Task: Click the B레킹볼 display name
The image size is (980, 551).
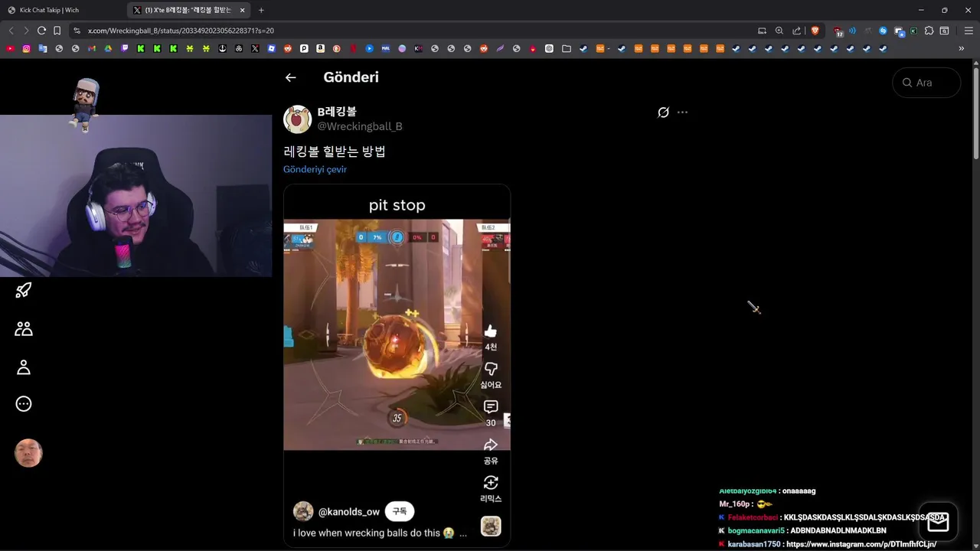Action: 337,112
